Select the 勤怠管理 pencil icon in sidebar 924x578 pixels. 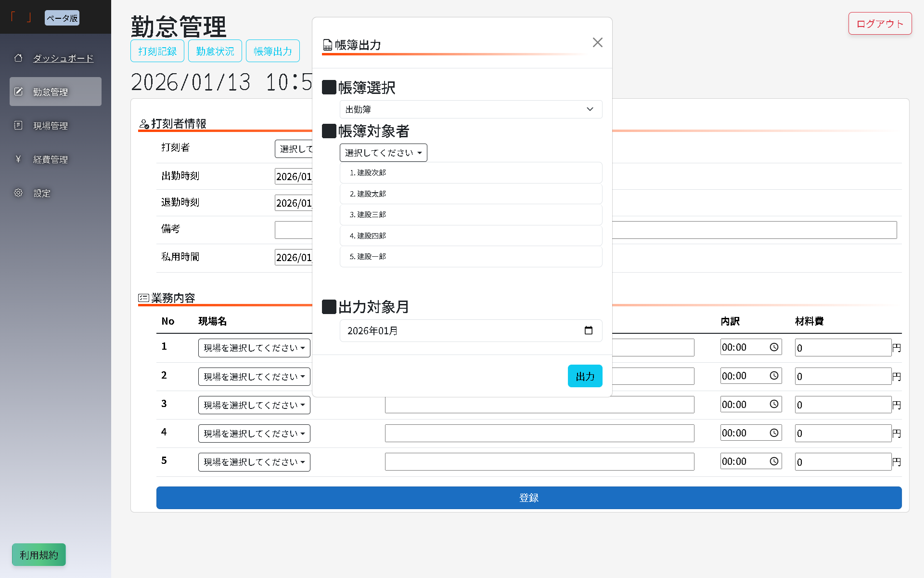click(19, 91)
